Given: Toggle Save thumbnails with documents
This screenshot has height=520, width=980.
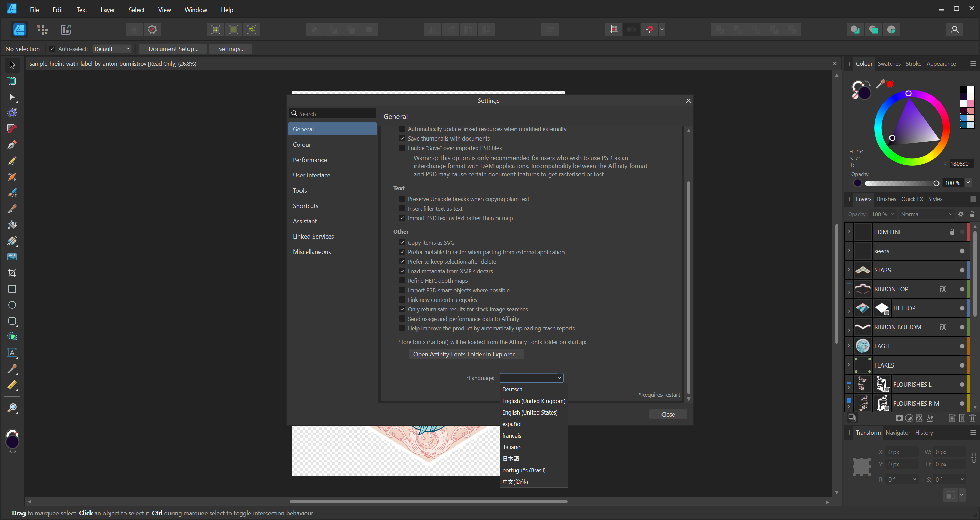Looking at the screenshot, I should click(x=402, y=139).
